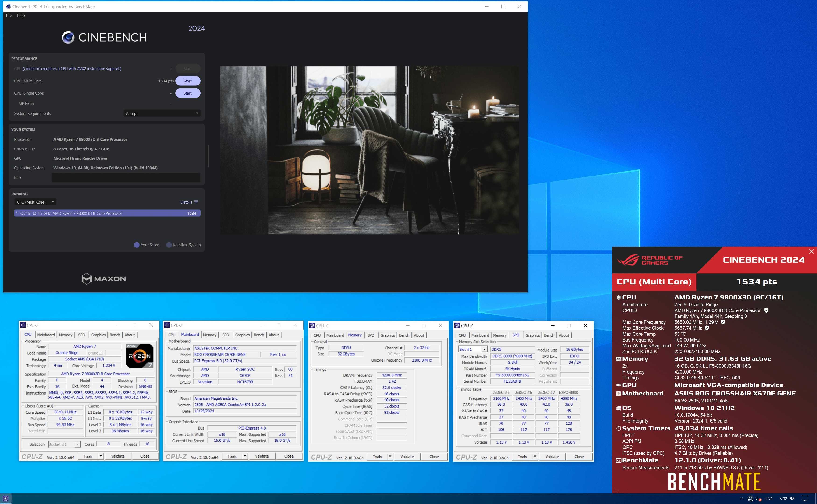Open the System Requirements Accept dropdown
Screen dimensions: 817x504
tap(162, 113)
